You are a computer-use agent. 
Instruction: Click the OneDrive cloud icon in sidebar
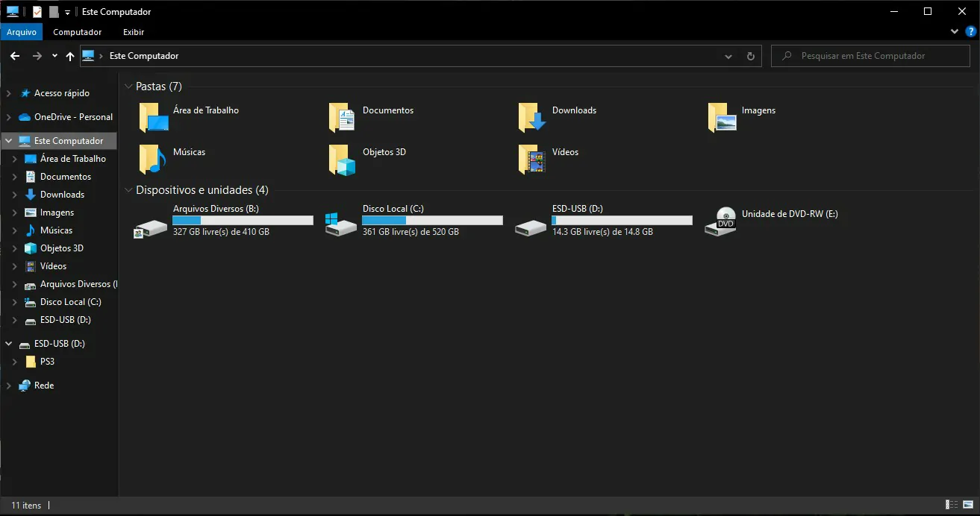[x=25, y=117]
